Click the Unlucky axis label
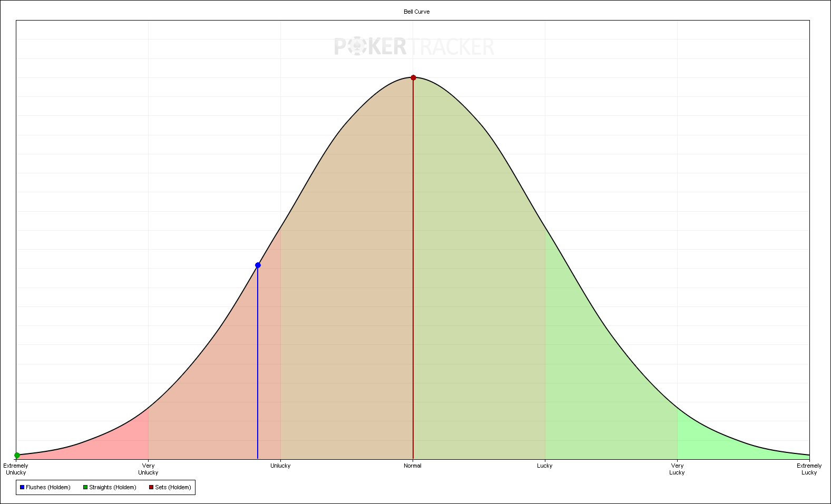831x504 pixels. tap(280, 466)
